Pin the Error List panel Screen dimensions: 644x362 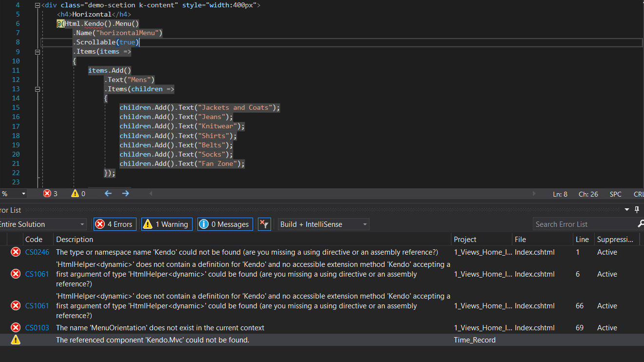(637, 210)
